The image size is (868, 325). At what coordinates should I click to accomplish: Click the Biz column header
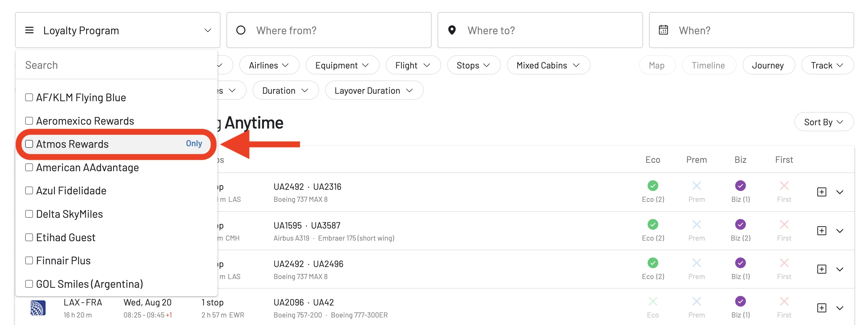(740, 159)
